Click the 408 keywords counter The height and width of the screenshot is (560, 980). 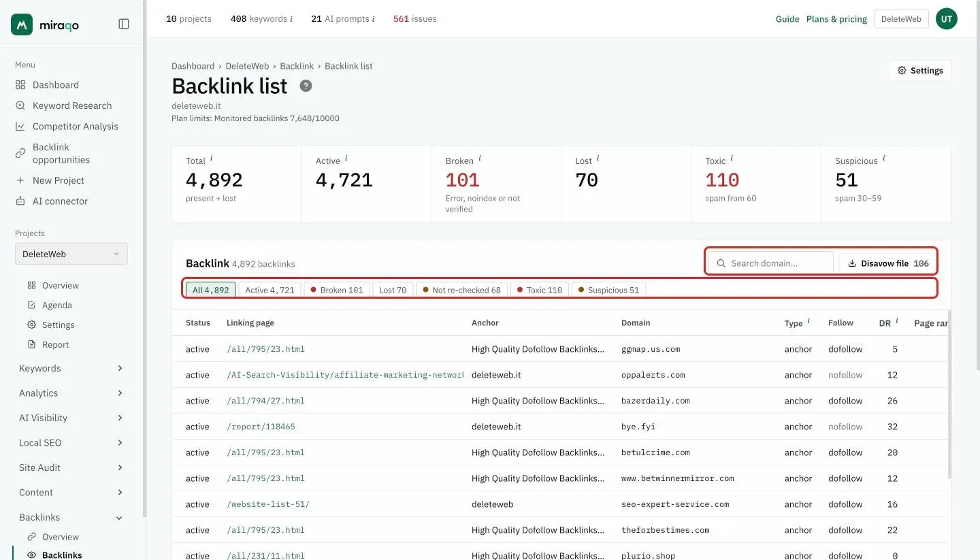click(261, 19)
